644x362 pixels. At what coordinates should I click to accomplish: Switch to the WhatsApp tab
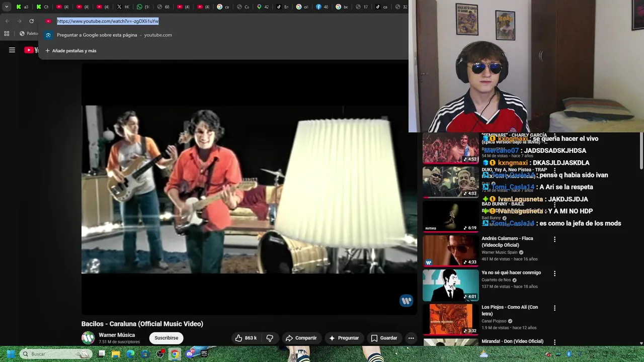click(143, 7)
